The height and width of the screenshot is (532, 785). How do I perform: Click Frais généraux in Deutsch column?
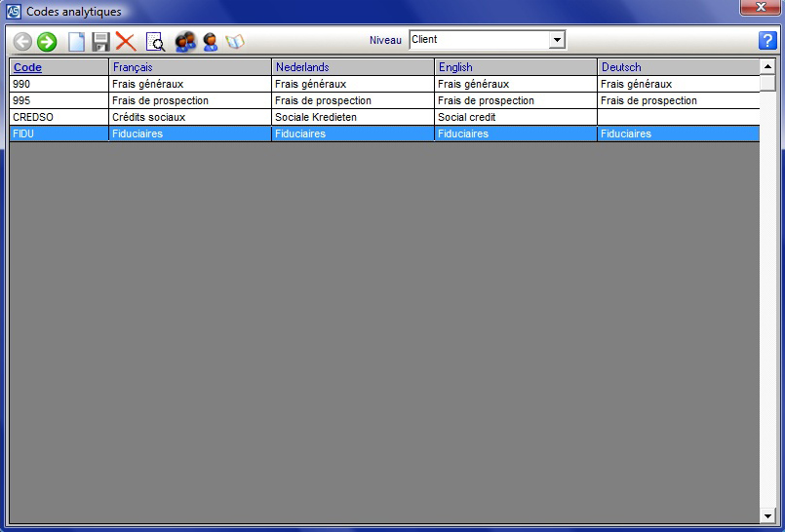(679, 84)
